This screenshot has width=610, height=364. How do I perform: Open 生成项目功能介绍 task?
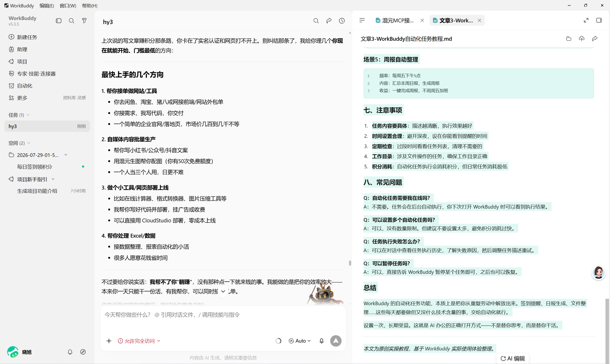tap(47, 191)
